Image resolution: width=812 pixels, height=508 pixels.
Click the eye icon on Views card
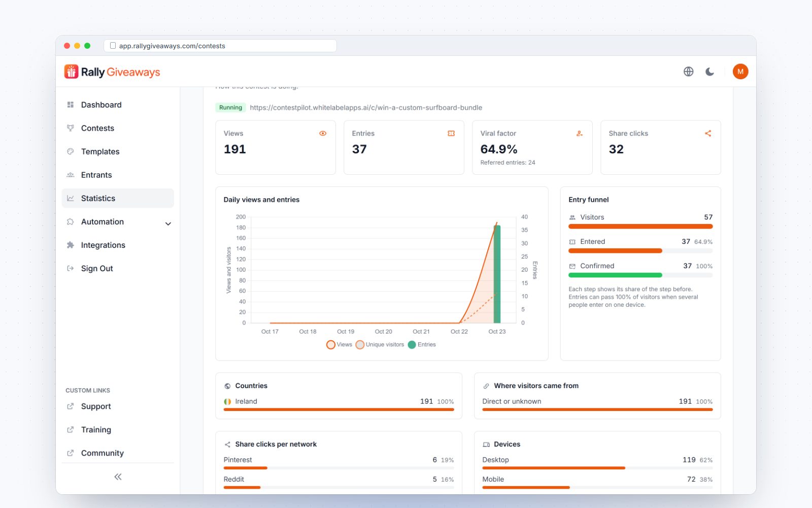[x=323, y=134]
